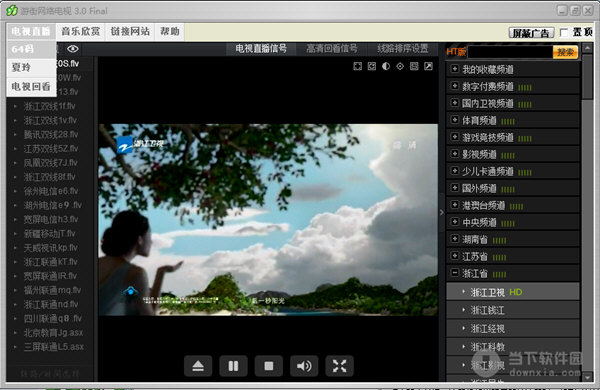
Task: Click the green application logo in the title bar
Action: (12, 11)
